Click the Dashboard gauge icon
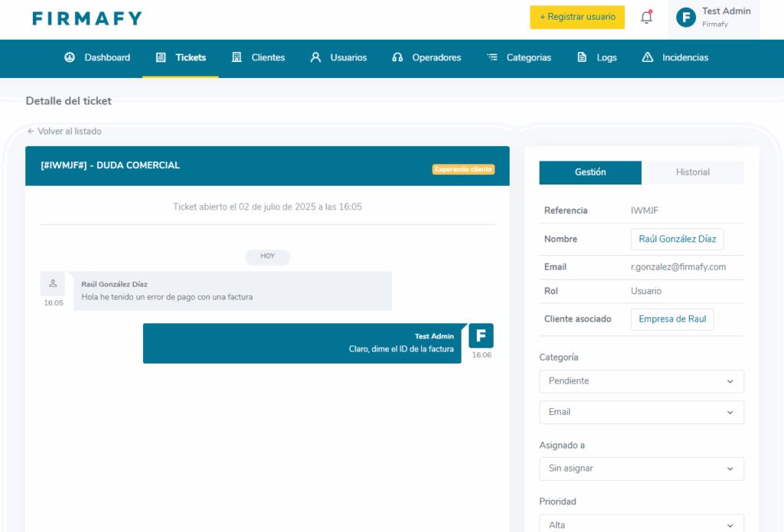The height and width of the screenshot is (532, 784). (70, 57)
